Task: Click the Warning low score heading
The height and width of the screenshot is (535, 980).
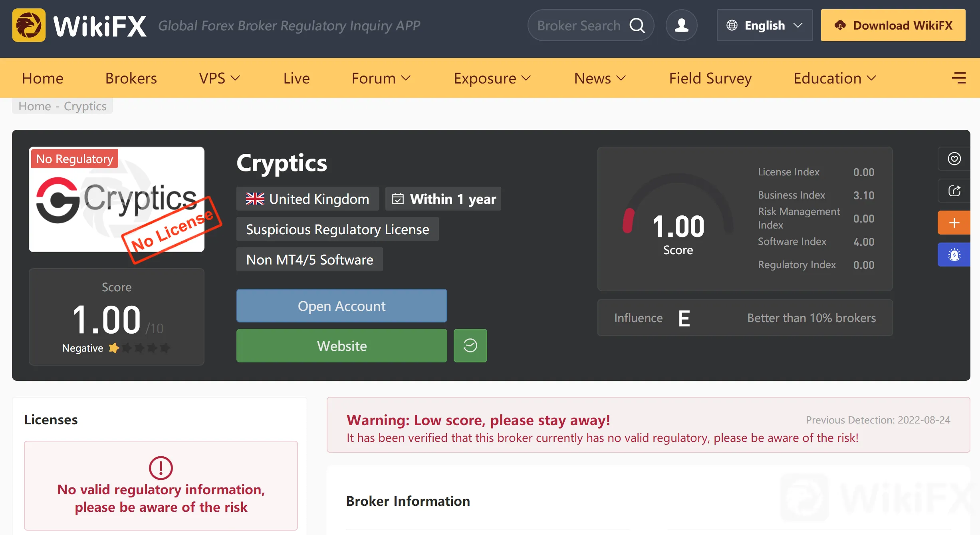Action: click(x=478, y=420)
